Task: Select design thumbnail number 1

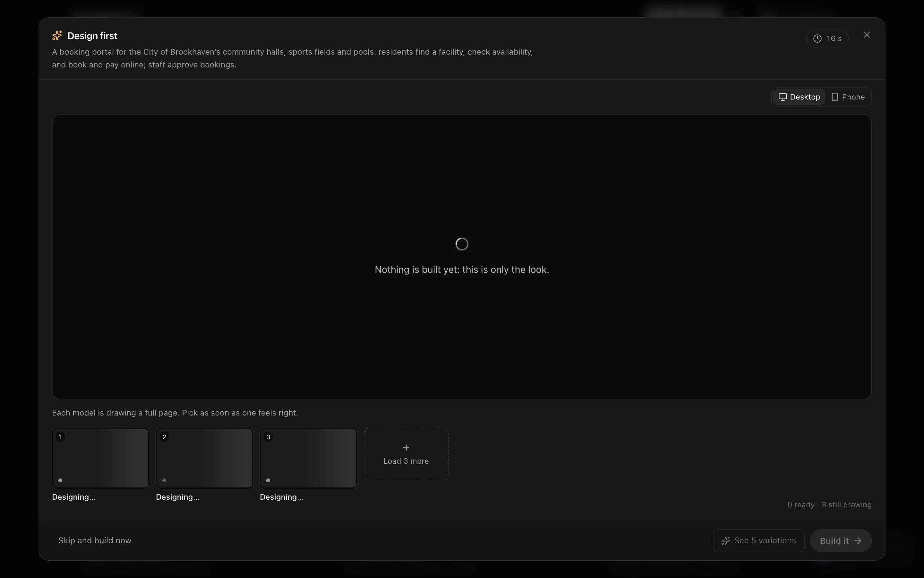Action: click(101, 458)
